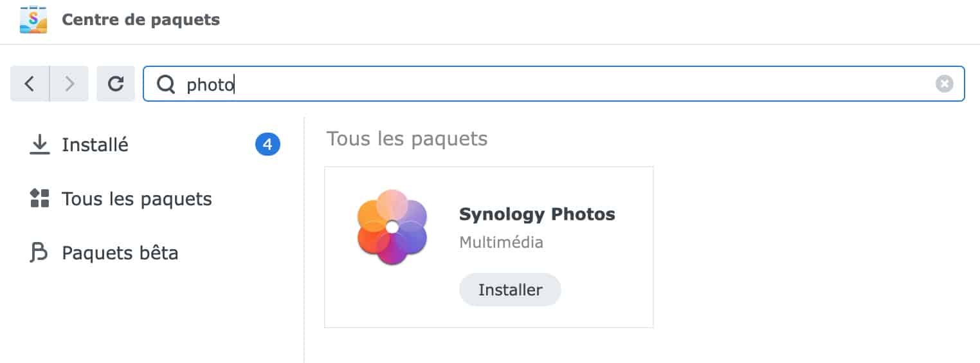Install Synology Photos package
980x363 pixels.
(x=510, y=290)
